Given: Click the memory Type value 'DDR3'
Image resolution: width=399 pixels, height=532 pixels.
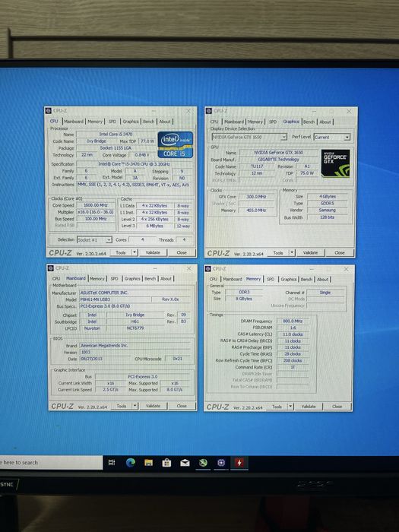Looking at the screenshot, I should [x=244, y=292].
